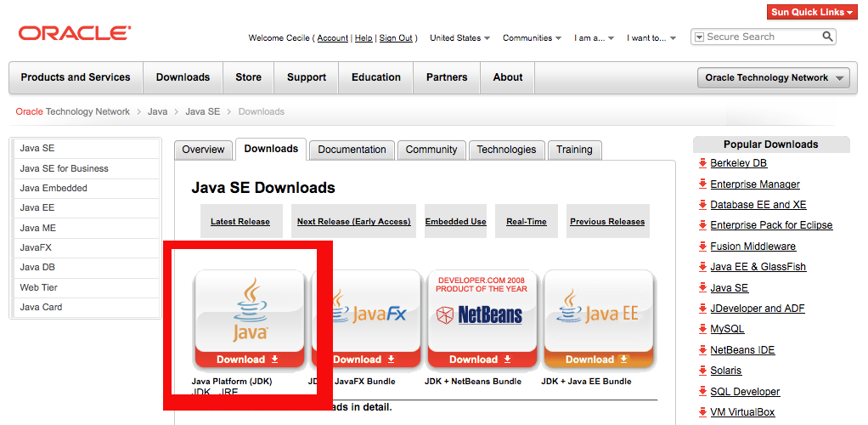Image resolution: width=868 pixels, height=425 pixels.
Task: Click the Sign Out link
Action: (x=396, y=38)
